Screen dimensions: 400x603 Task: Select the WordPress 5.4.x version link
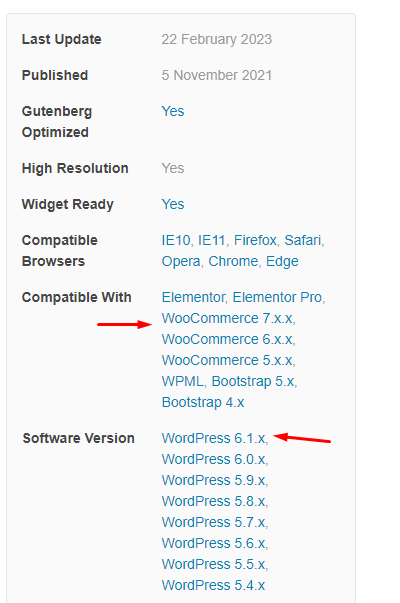pos(213,585)
